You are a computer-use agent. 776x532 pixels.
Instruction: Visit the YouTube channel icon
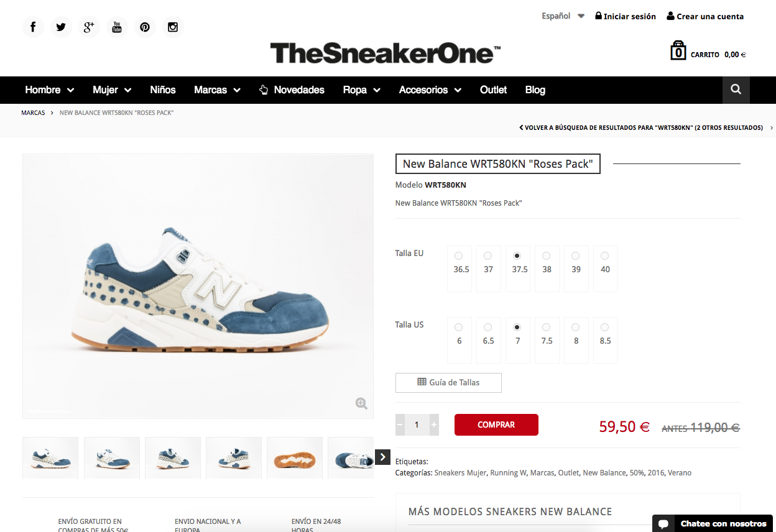point(117,27)
